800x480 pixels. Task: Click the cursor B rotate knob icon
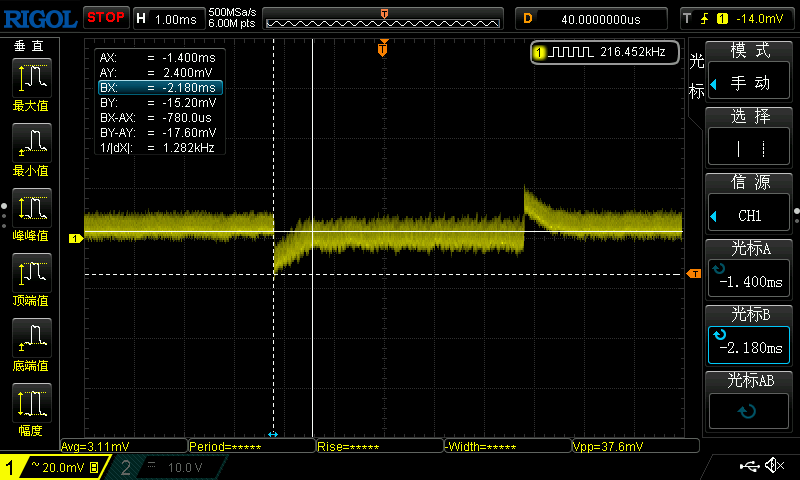click(720, 335)
